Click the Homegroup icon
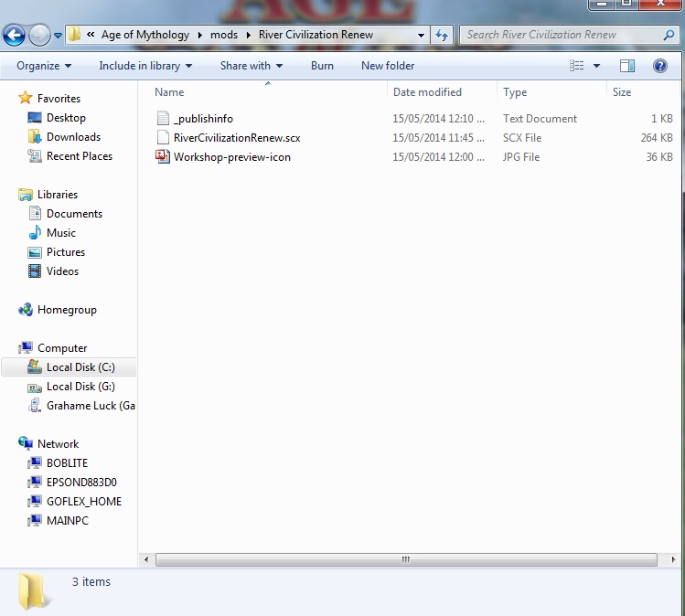This screenshot has height=616, width=685. point(26,310)
